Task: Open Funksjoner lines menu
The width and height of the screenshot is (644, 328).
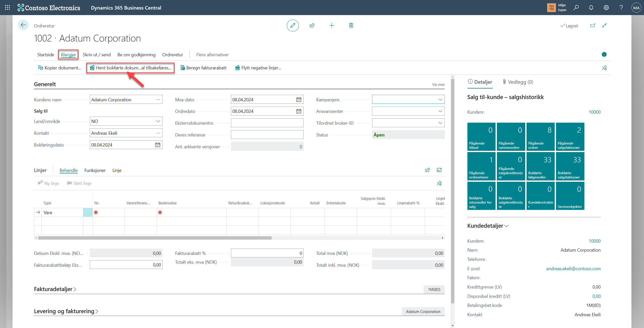Action: click(x=95, y=170)
